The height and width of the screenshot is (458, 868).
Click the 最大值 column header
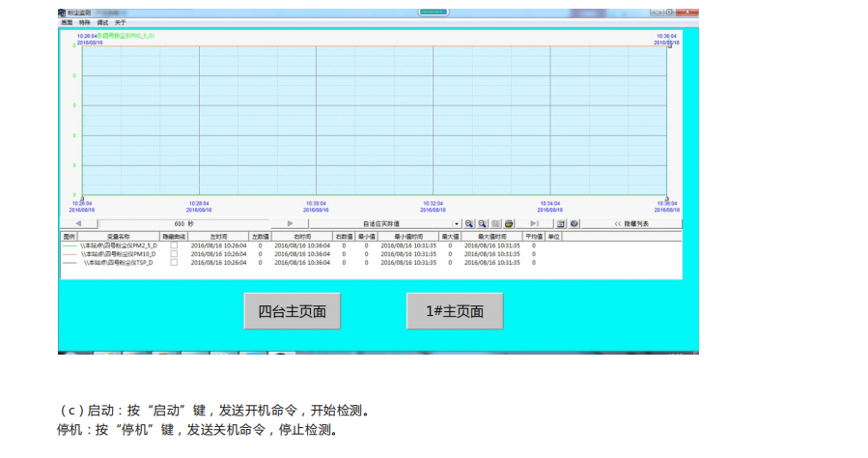[x=450, y=237]
